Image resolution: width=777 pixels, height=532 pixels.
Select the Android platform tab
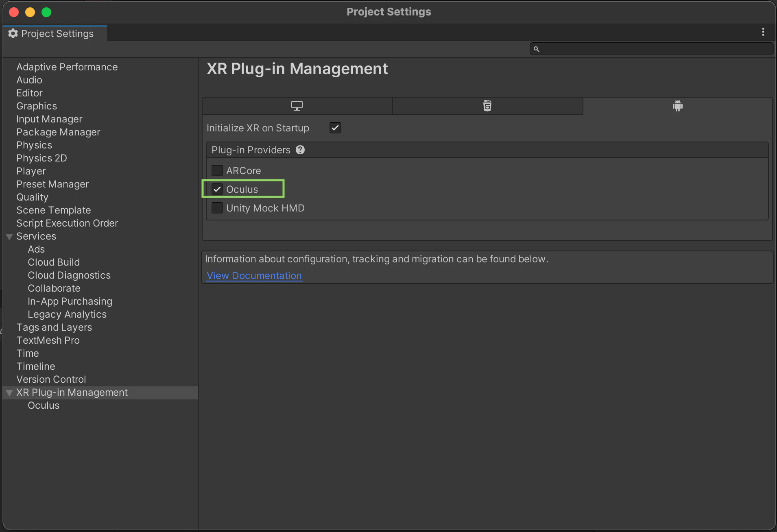[x=677, y=106]
